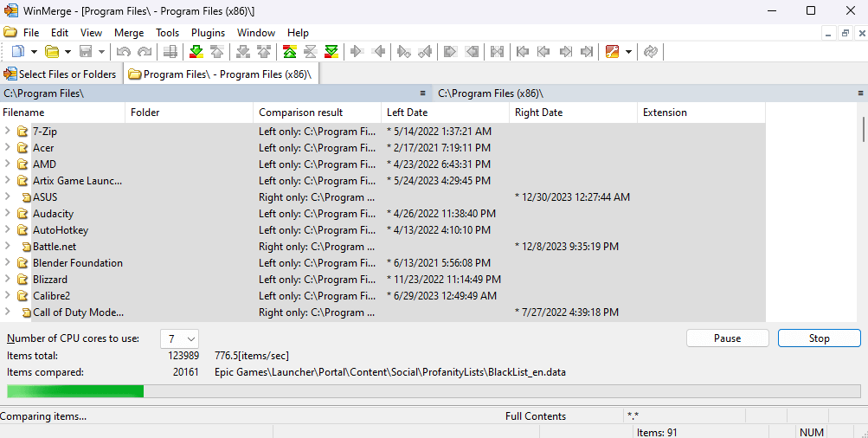
Task: Go to Previous Difference gray up arrow
Action: (217, 52)
